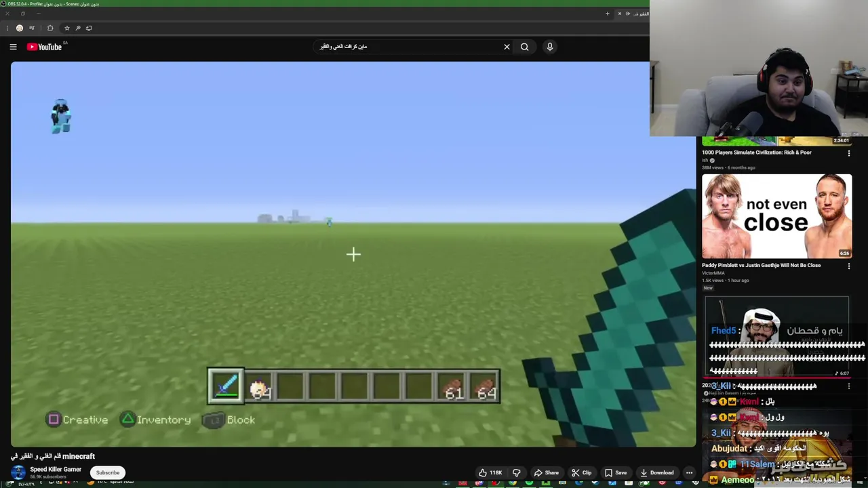
Task: Open the YouTube hamburger guide menu
Action: click(13, 47)
